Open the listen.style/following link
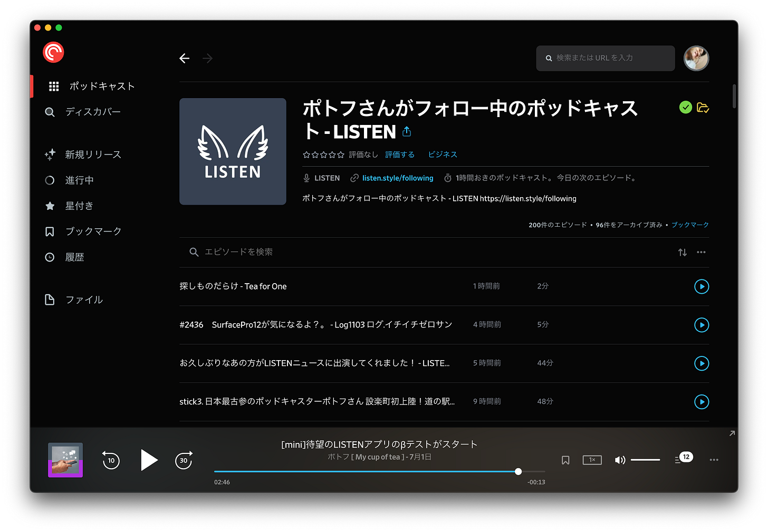The width and height of the screenshot is (768, 532). pyautogui.click(x=398, y=178)
